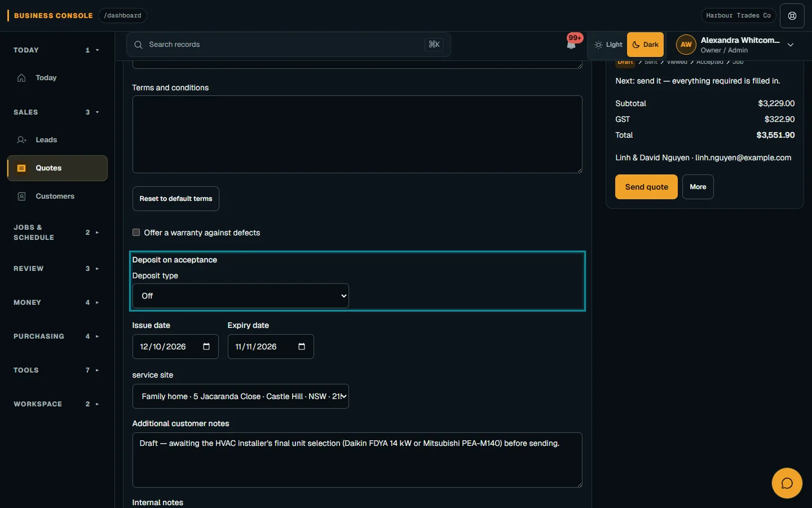Open the service site dropdown
Image resolution: width=812 pixels, height=508 pixels.
241,396
